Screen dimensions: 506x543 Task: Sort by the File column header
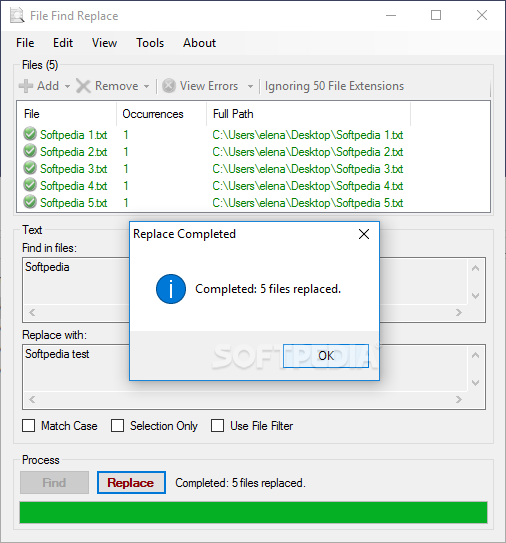click(66, 114)
